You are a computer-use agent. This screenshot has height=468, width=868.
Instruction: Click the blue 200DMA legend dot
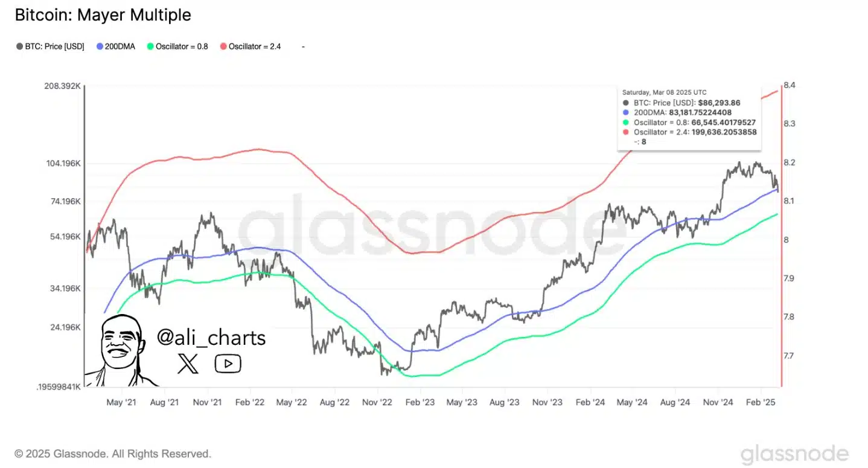100,46
